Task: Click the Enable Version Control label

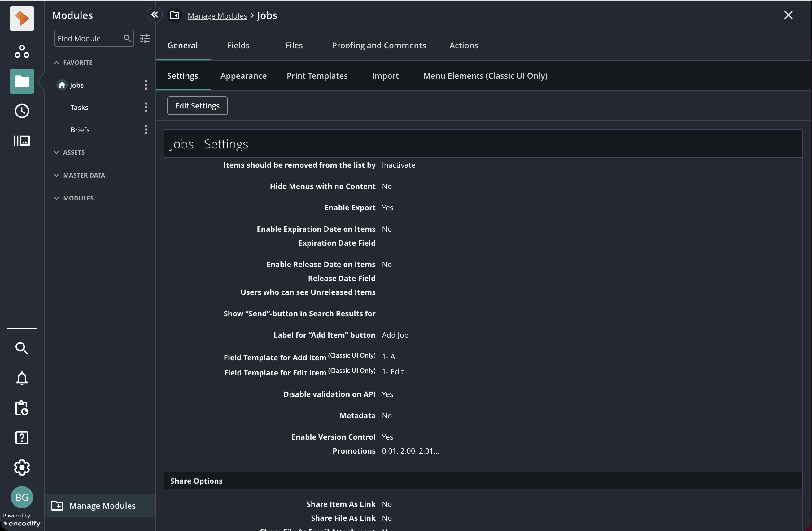Action: 333,437
